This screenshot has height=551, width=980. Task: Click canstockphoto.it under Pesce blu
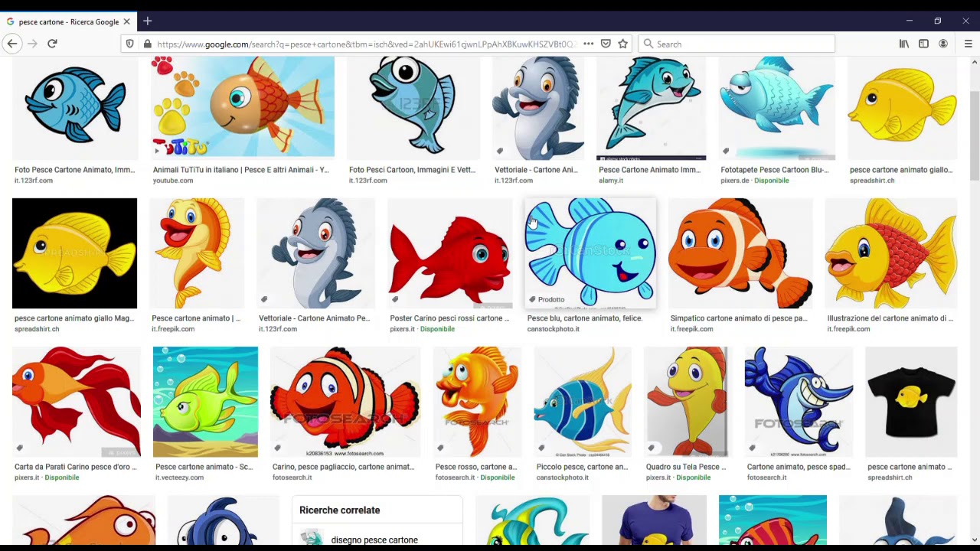[x=553, y=329]
